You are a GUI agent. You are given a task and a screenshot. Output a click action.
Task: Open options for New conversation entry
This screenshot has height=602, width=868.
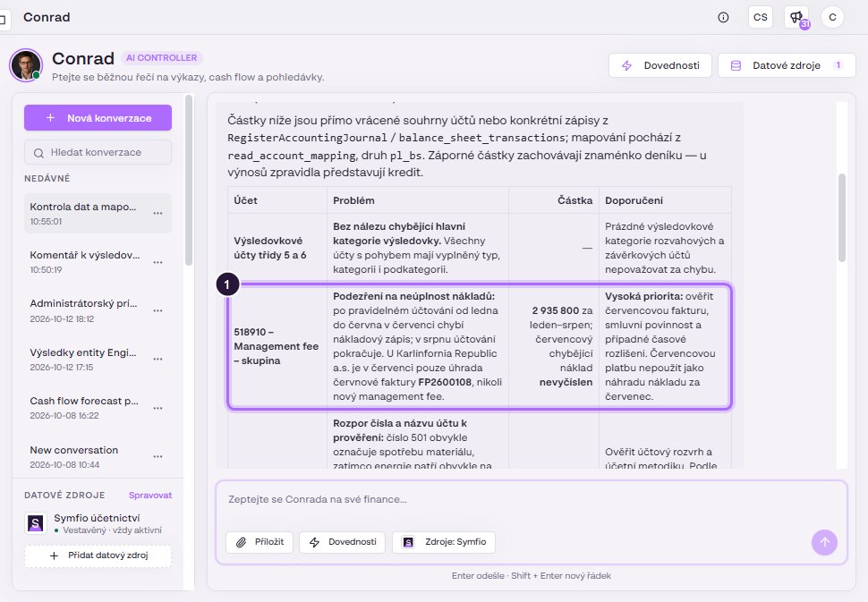(157, 456)
